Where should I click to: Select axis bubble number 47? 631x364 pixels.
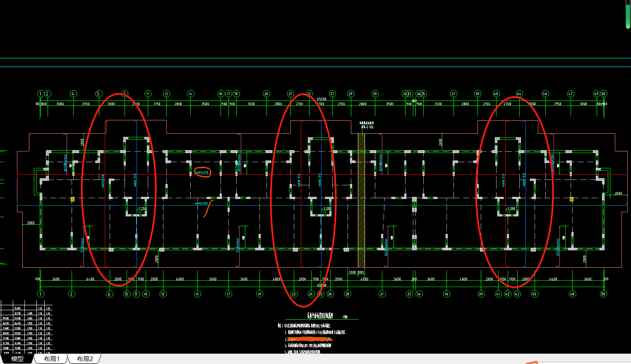(x=571, y=94)
